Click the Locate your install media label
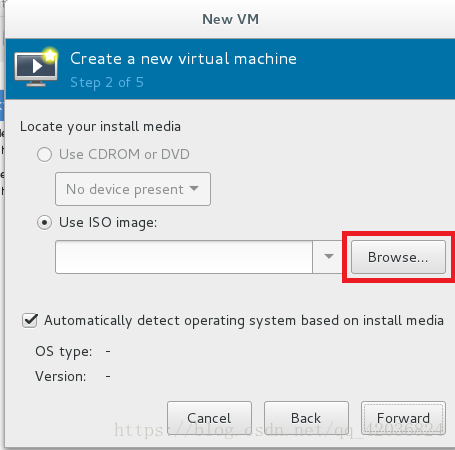The height and width of the screenshot is (450, 455). click(100, 127)
